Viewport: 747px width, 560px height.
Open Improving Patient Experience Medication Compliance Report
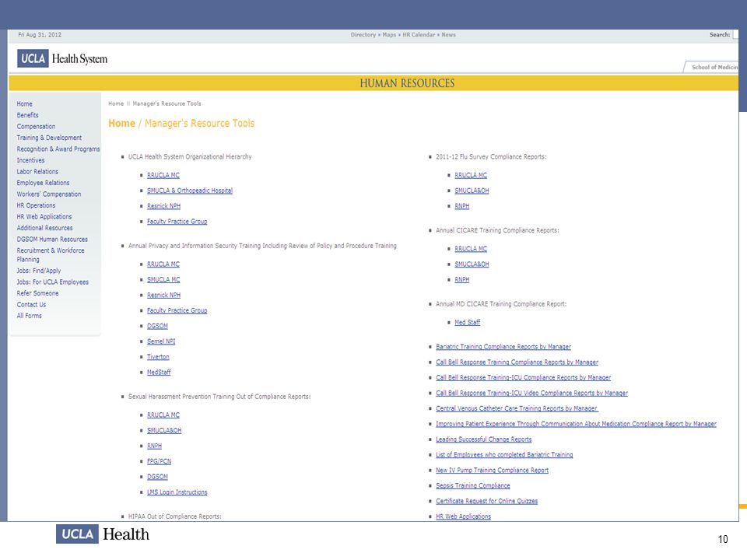[x=576, y=424]
